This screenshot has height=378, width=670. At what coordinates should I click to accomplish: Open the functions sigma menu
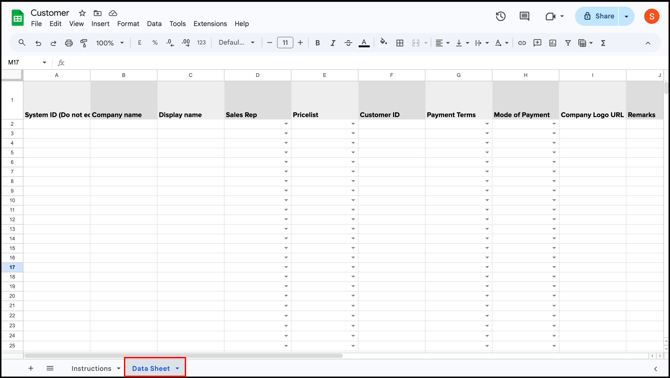coord(603,43)
